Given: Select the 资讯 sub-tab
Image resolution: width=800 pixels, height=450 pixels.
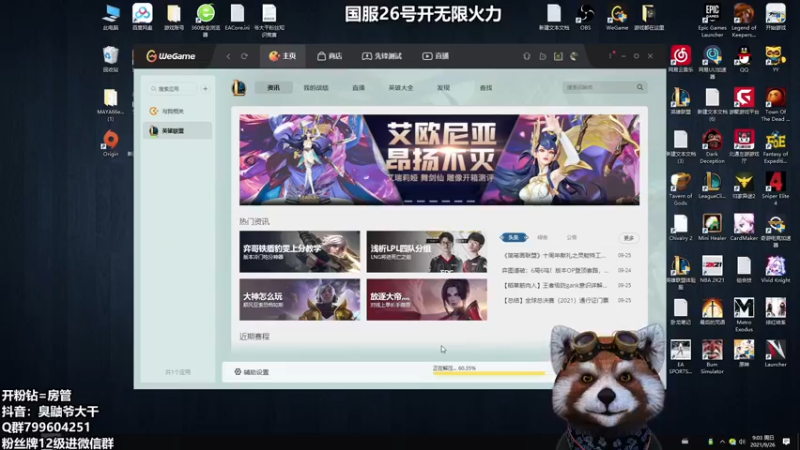Looking at the screenshot, I should (273, 88).
